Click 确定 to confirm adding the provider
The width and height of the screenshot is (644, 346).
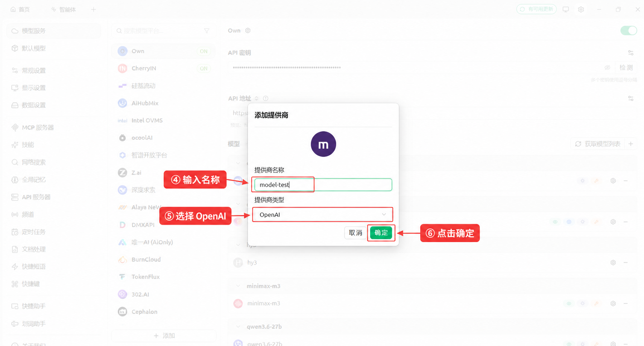(381, 233)
